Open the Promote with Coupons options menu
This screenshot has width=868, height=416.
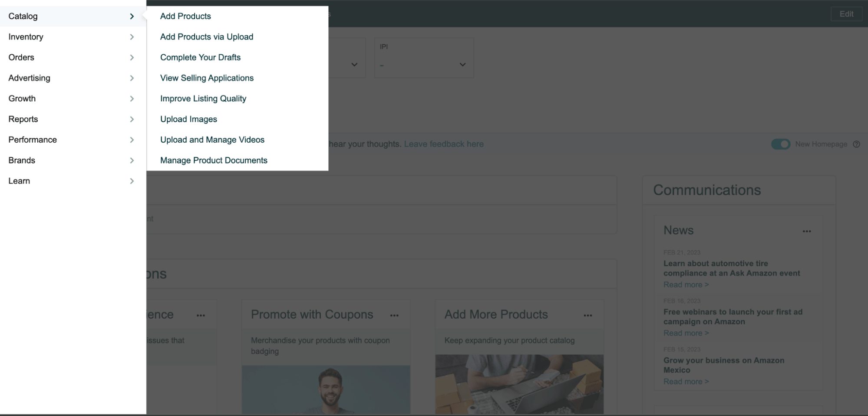click(395, 315)
